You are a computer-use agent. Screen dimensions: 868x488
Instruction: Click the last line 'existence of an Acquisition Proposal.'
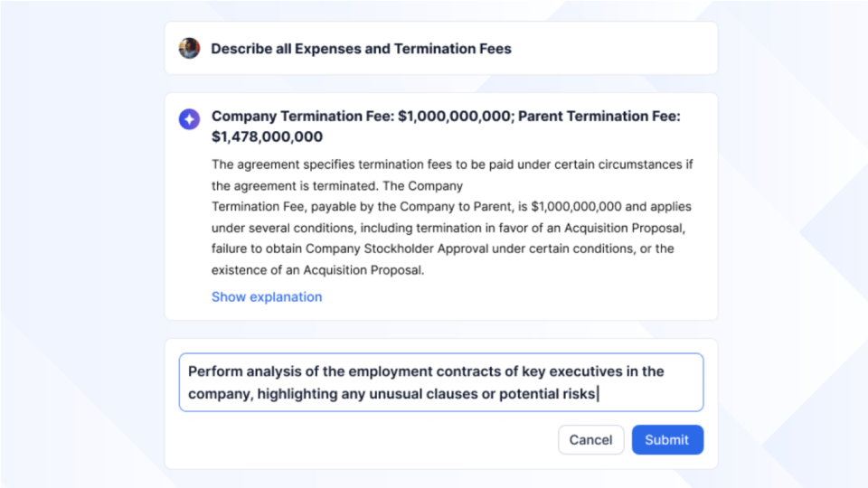pyautogui.click(x=317, y=269)
